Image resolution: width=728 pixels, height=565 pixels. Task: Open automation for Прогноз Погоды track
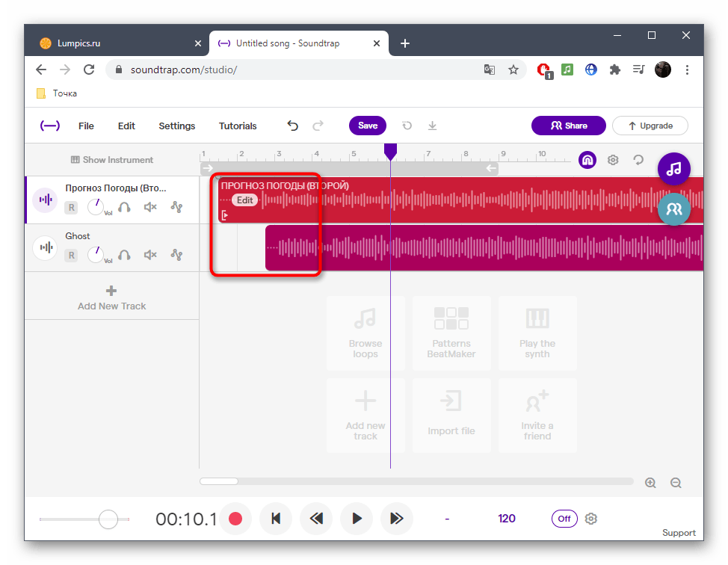tap(176, 207)
